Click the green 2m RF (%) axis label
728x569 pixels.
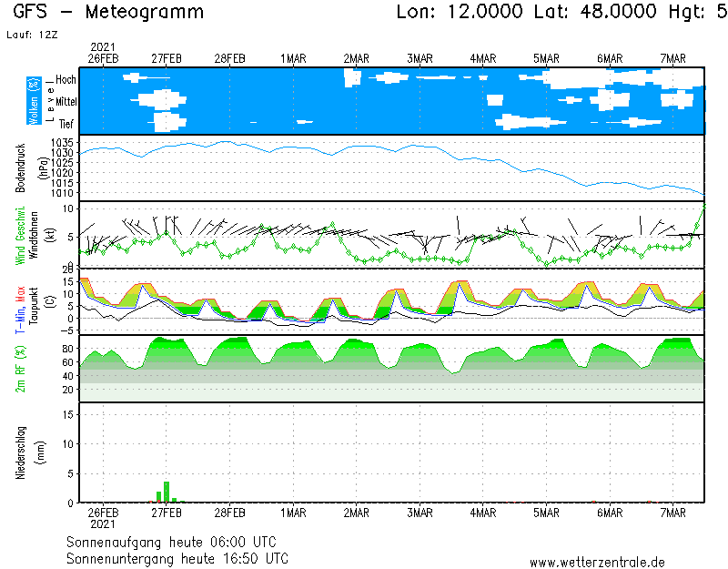21,368
